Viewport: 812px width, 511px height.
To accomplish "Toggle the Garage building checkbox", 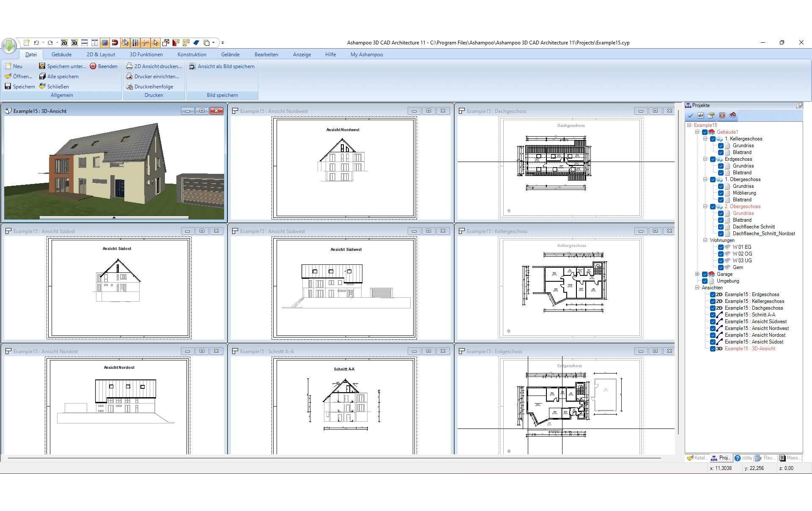I will pyautogui.click(x=705, y=274).
